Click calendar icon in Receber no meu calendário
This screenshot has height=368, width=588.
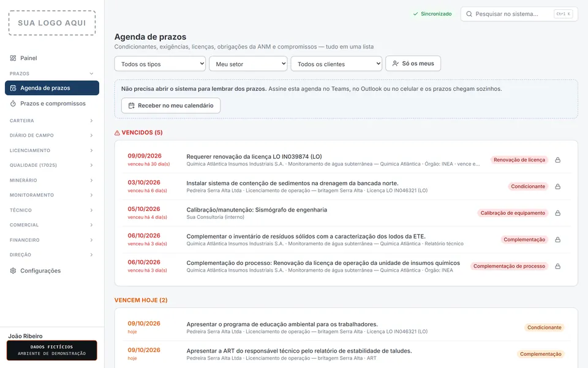(131, 105)
